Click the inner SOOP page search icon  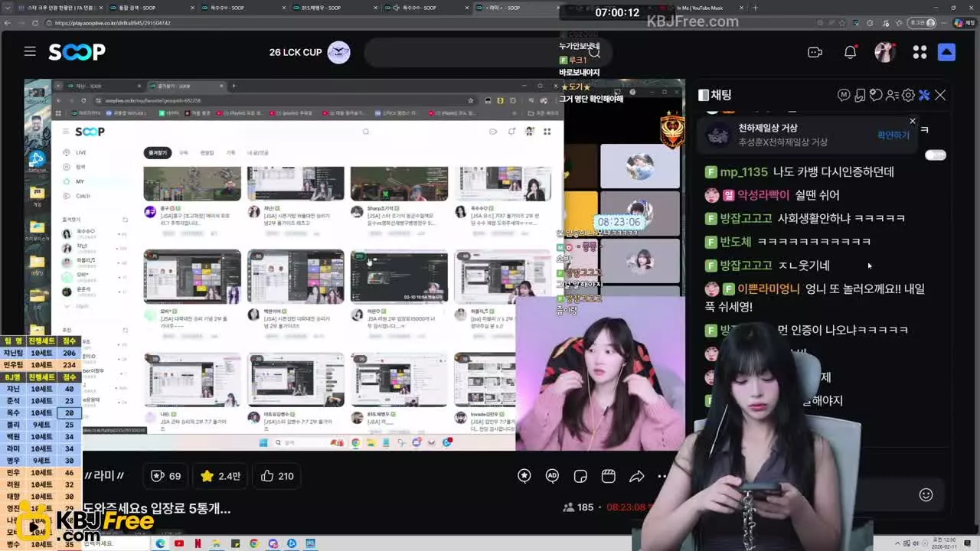[x=366, y=132]
